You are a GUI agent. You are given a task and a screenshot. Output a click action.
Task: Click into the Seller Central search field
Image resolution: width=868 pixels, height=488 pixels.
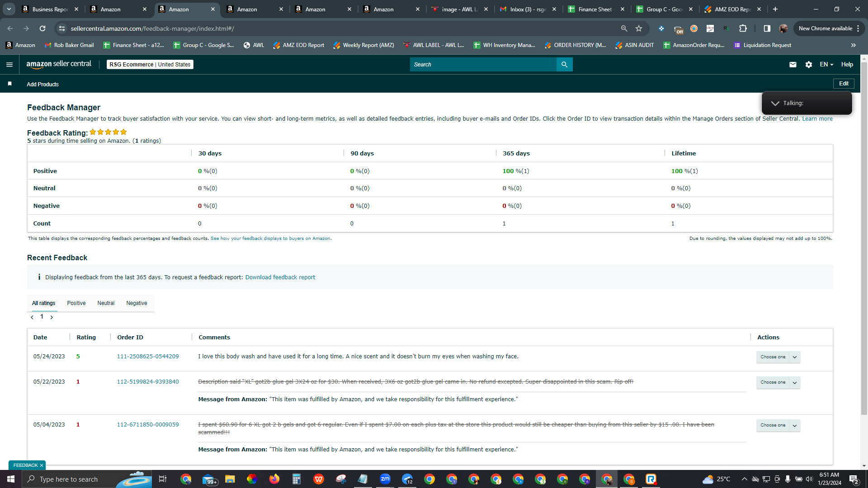point(483,65)
